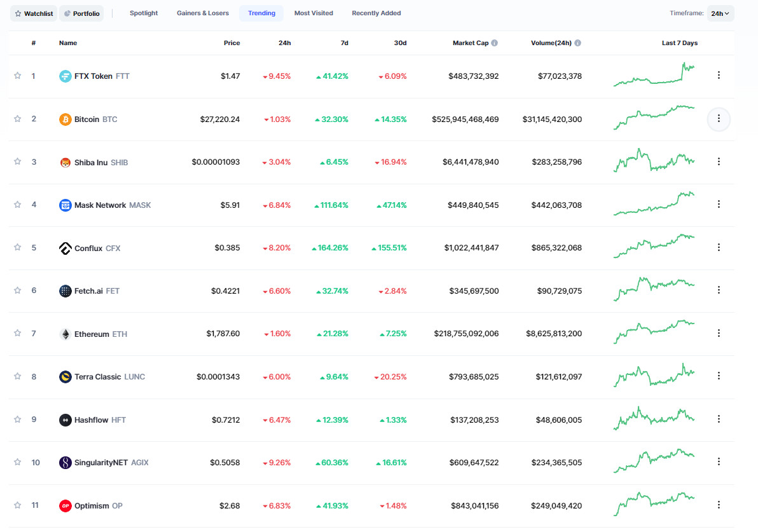Click the Mask Network logo icon
This screenshot has height=532, width=758.
(65, 205)
